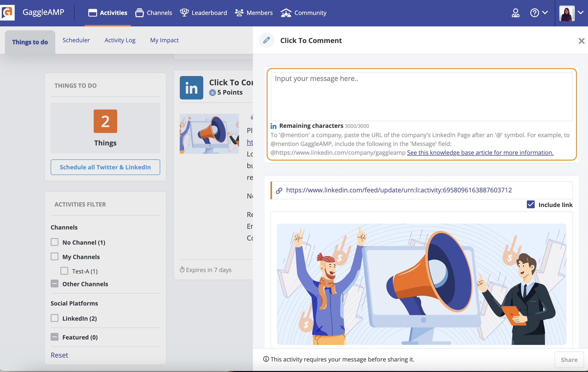The height and width of the screenshot is (372, 588).
Task: Click the pencil edit icon beside Click To Comment
Action: [x=266, y=40]
